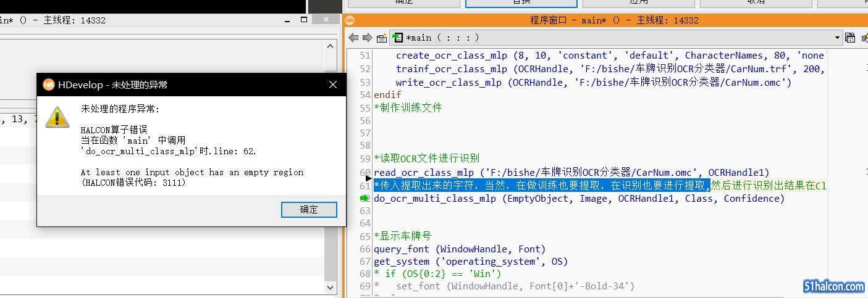
Task: Click the comment *读取OCR文件进行识别
Action: tap(426, 159)
